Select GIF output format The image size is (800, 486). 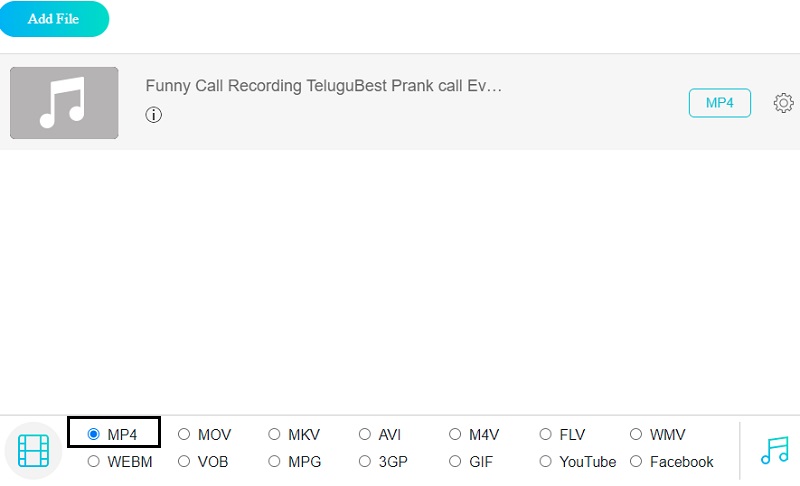[x=455, y=461]
